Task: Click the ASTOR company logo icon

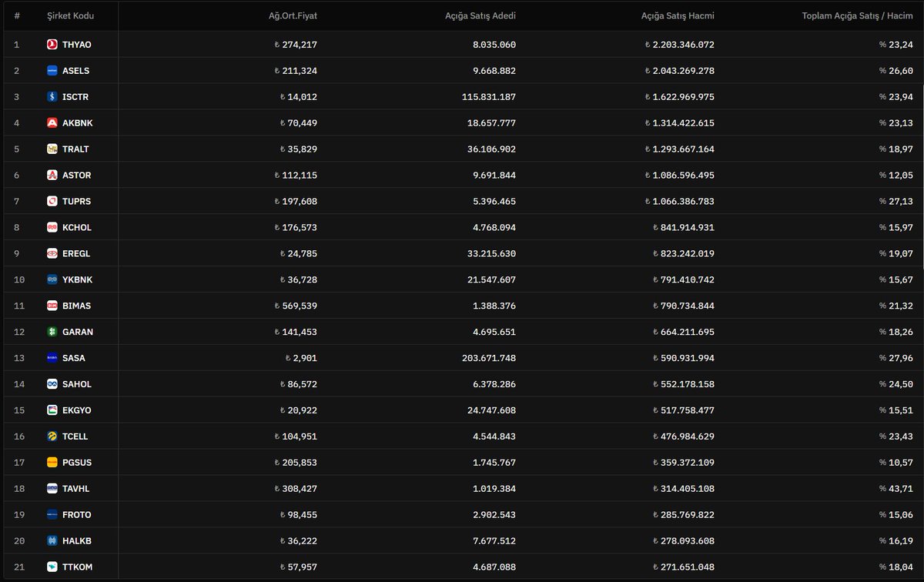Action: 52,176
